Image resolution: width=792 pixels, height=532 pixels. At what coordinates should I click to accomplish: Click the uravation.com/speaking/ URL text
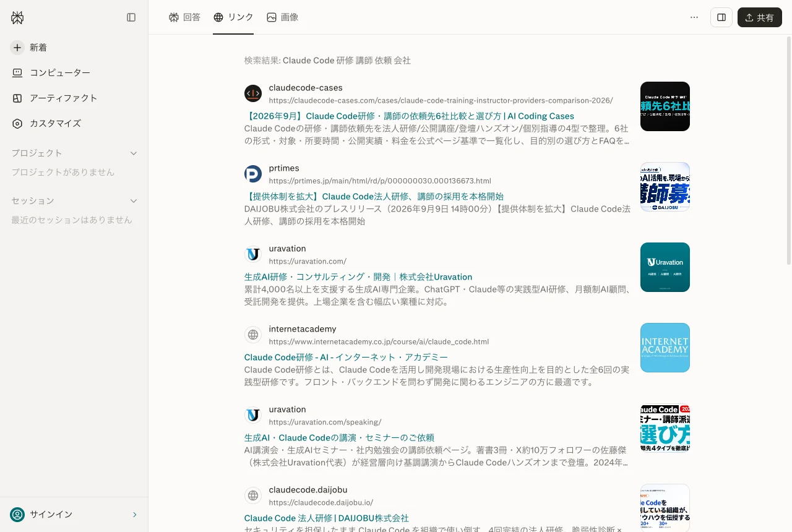click(x=325, y=422)
